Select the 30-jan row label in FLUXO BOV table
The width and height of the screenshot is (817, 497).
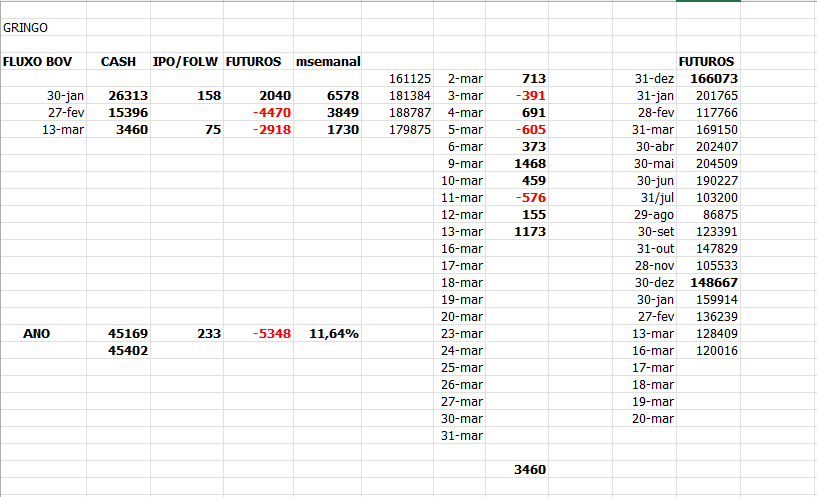(x=44, y=96)
